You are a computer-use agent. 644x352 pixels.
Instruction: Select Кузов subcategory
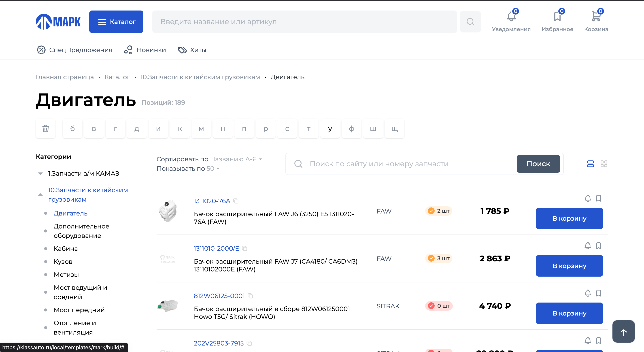pos(63,262)
